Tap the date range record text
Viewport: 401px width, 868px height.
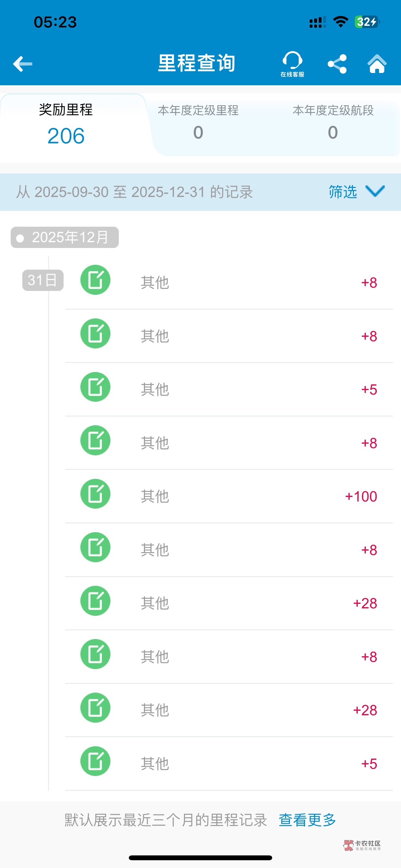pyautogui.click(x=134, y=192)
